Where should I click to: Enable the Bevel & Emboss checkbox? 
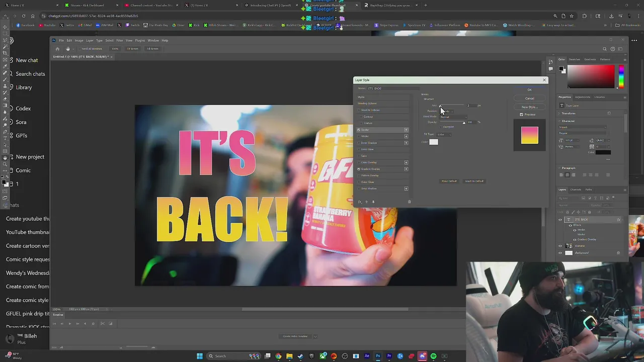coord(359,110)
